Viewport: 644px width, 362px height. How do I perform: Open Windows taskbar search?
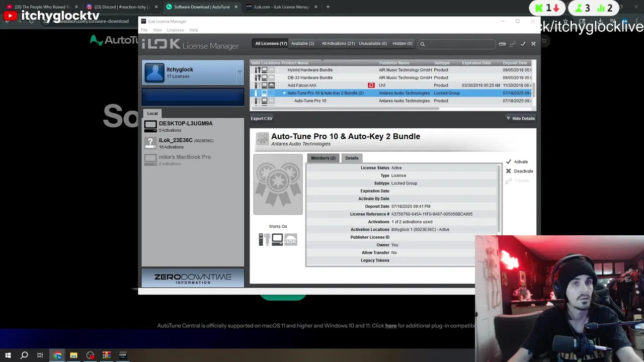[x=24, y=355]
